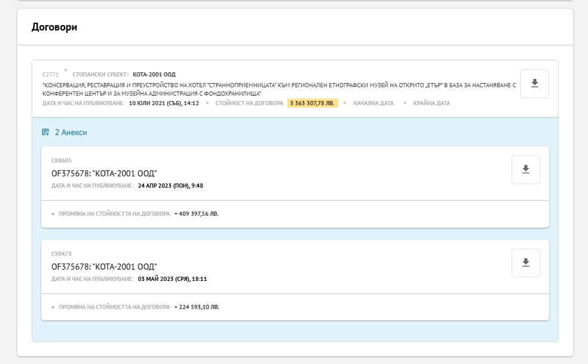Download the C2771 contract document

pos(534,84)
